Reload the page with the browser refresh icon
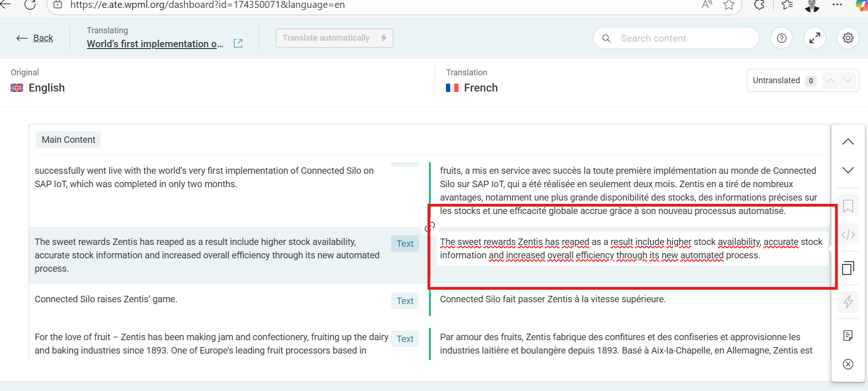The image size is (868, 391). [30, 5]
